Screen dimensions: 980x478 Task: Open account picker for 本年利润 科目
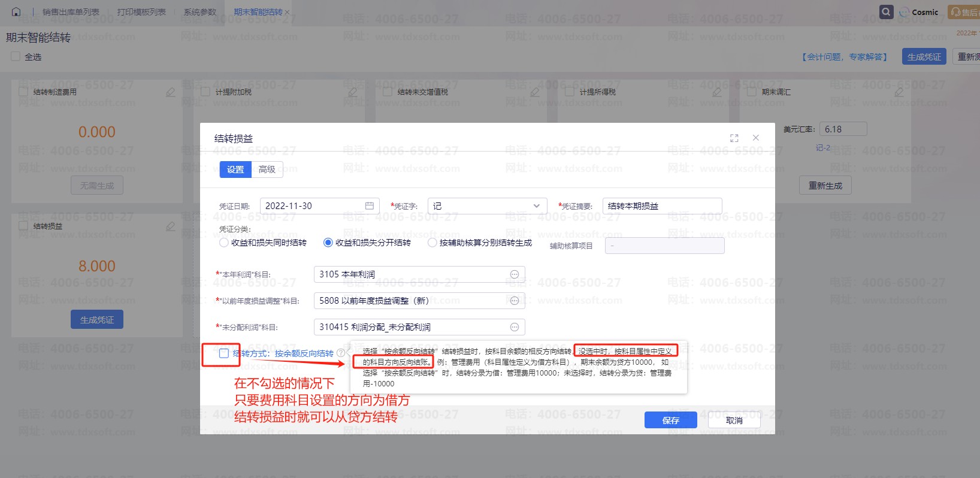pos(514,274)
